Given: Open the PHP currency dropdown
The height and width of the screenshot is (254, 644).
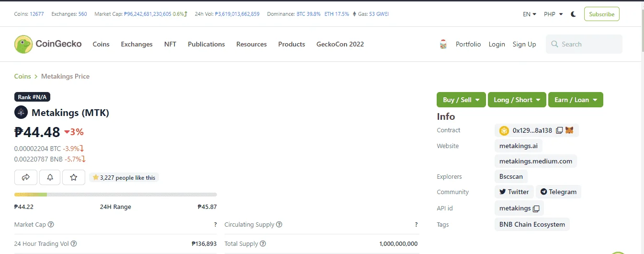Looking at the screenshot, I should 554,14.
